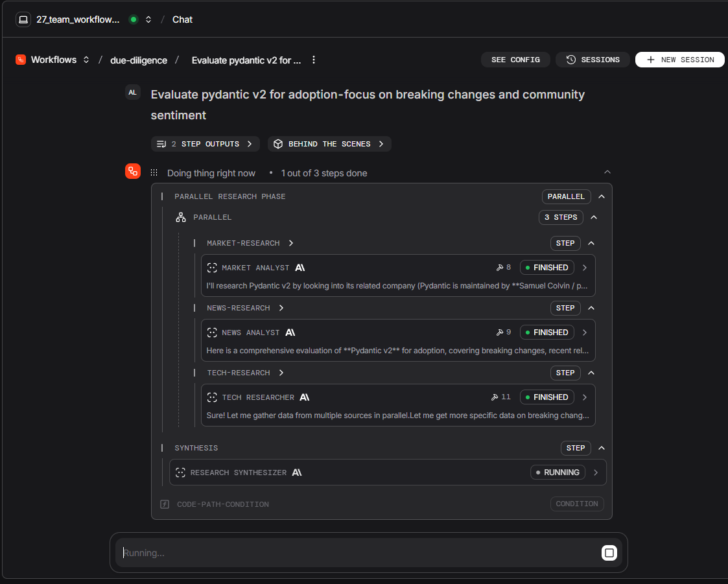Click the parallel hierarchy tree icon
The image size is (728, 584).
(181, 217)
